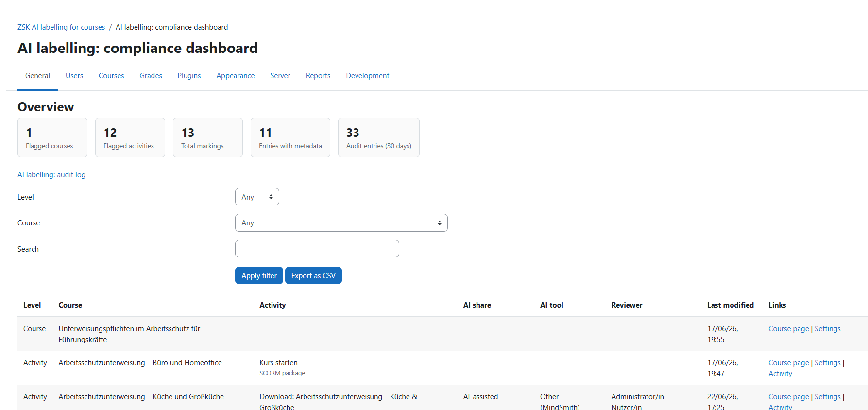The width and height of the screenshot is (868, 410).
Task: Select the Download: Arbeitsschutzunterweisung activity text
Action: [x=339, y=402]
